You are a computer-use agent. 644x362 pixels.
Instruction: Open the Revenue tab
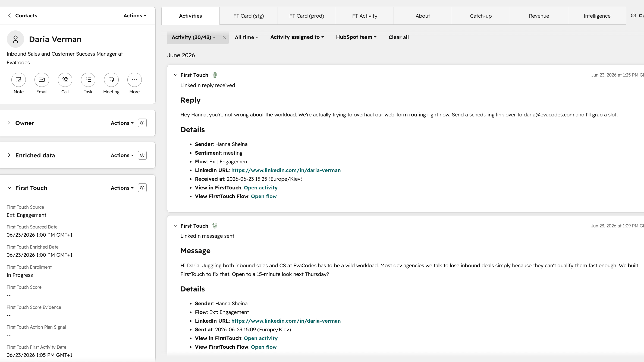pyautogui.click(x=539, y=16)
